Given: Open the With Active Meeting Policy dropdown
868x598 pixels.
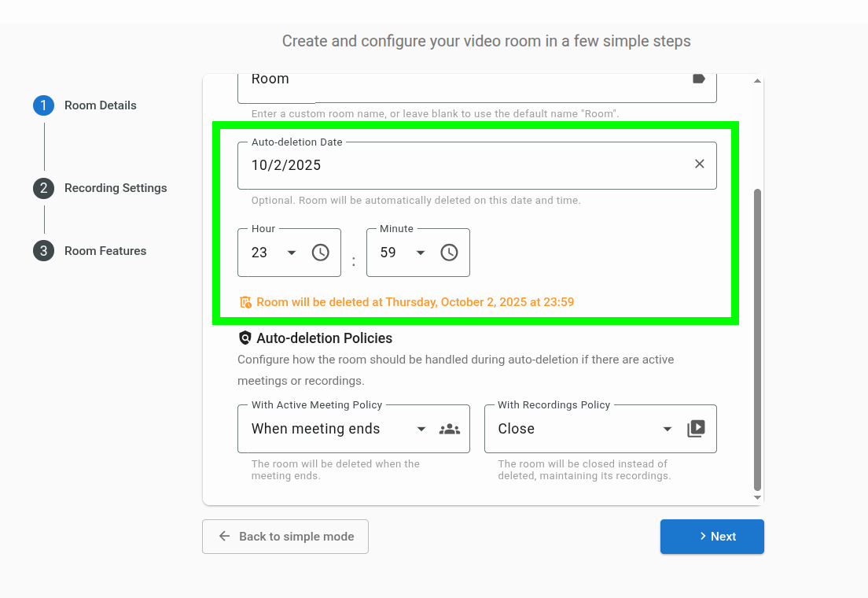Looking at the screenshot, I should point(337,429).
